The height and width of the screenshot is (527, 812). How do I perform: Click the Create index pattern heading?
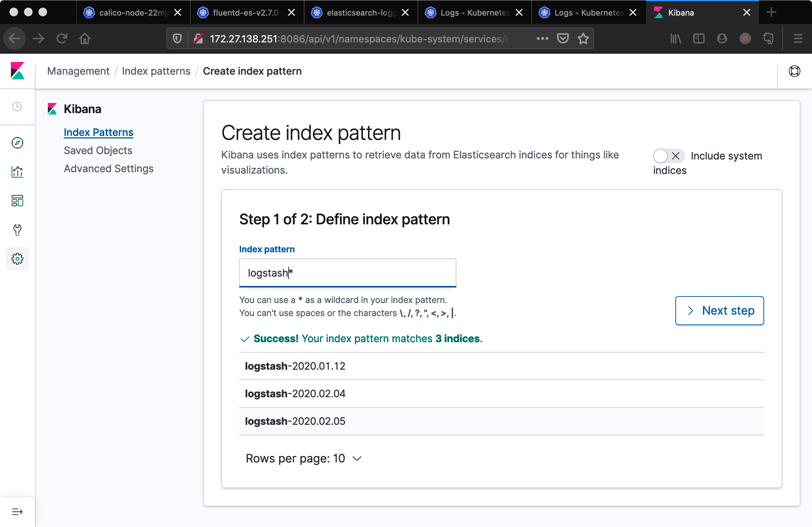pyautogui.click(x=311, y=133)
